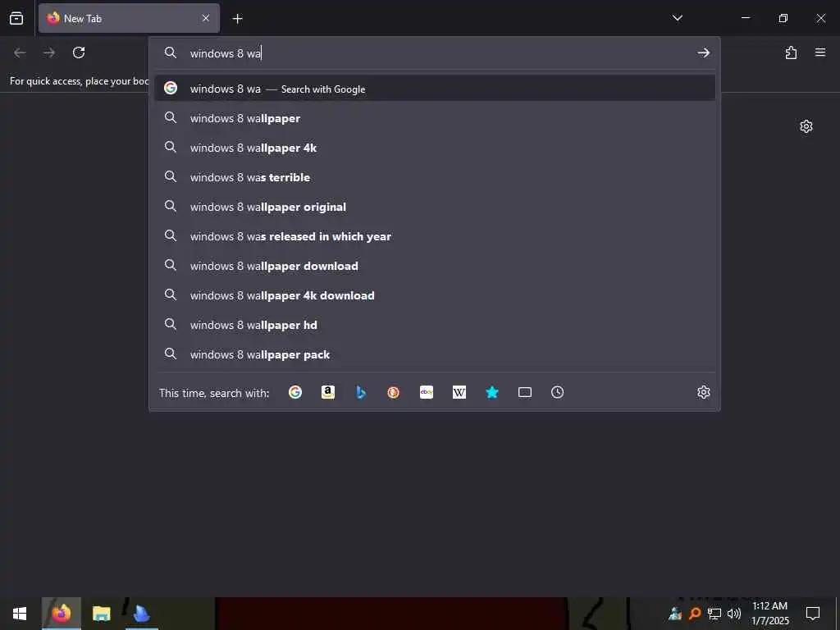Open clock showing 1:12 AM
The image size is (840, 630).
point(769,614)
